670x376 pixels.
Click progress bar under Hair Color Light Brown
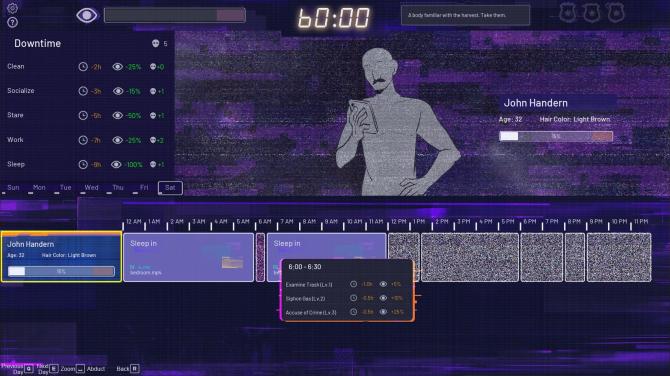pos(556,136)
